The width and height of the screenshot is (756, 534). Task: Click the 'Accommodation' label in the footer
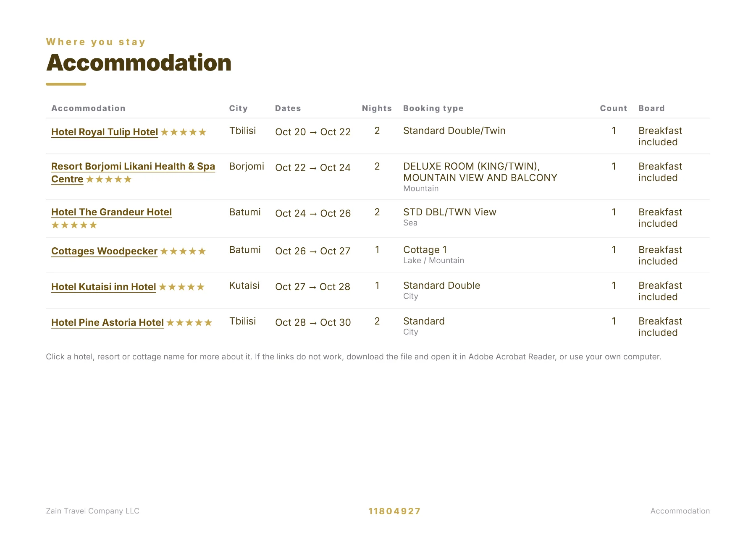tap(680, 511)
